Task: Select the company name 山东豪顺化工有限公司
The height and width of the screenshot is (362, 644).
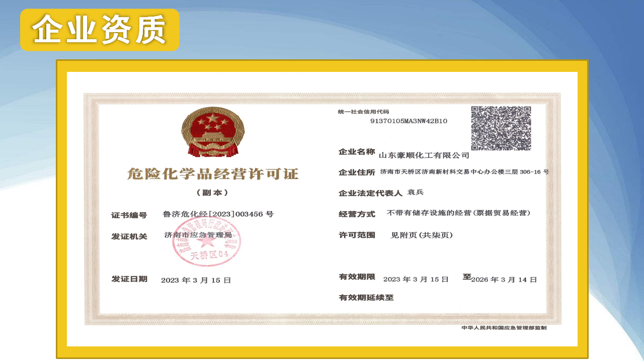Action: point(424,155)
